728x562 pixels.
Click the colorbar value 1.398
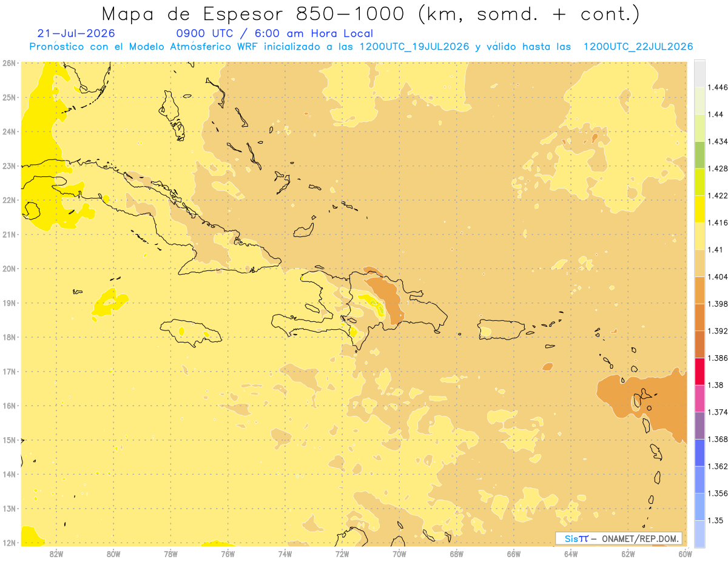pos(718,304)
